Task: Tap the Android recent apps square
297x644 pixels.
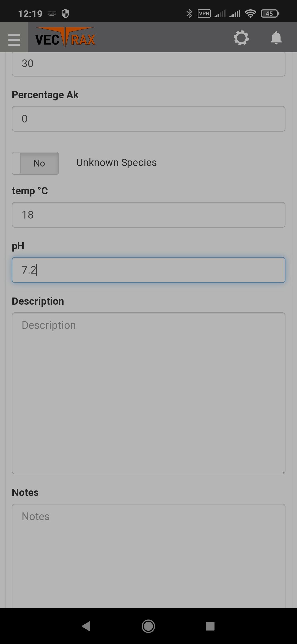Action: pyautogui.click(x=210, y=626)
